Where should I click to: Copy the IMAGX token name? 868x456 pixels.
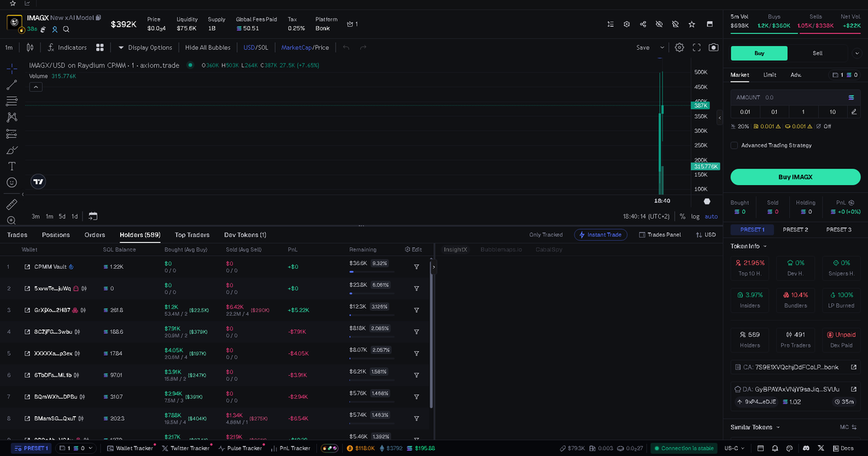click(x=98, y=17)
